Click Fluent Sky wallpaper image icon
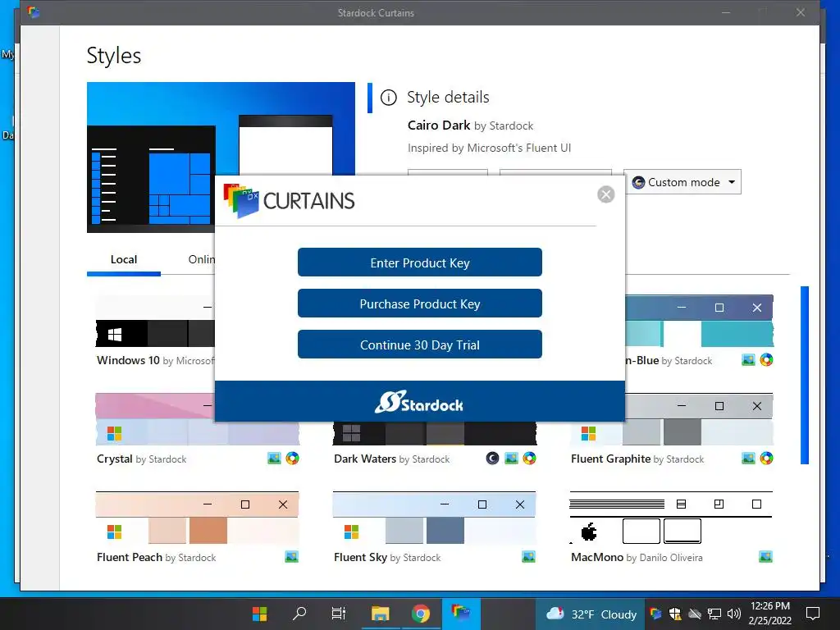840x630 pixels. (529, 557)
